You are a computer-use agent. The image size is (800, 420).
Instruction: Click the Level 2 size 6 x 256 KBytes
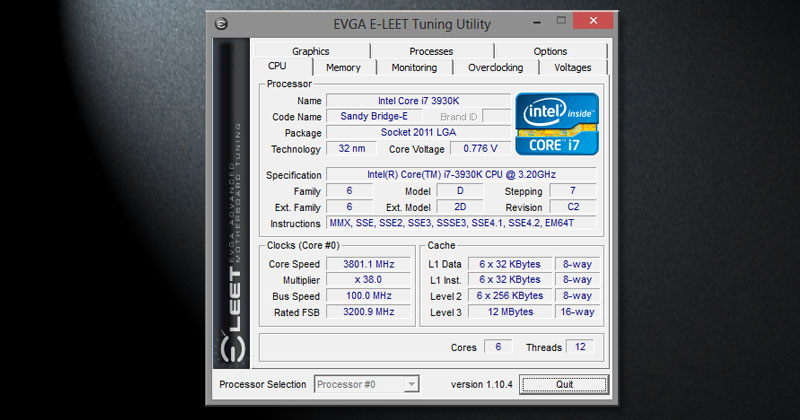pyautogui.click(x=510, y=296)
